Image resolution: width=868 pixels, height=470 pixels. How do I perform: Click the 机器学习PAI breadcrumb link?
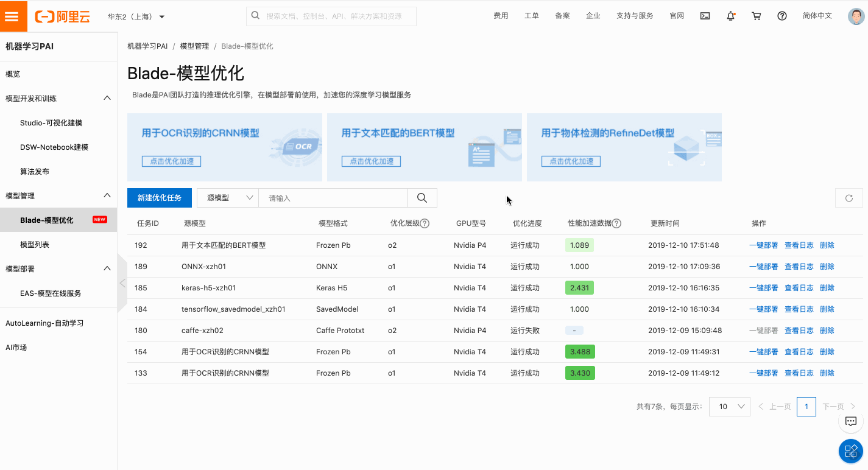click(147, 46)
